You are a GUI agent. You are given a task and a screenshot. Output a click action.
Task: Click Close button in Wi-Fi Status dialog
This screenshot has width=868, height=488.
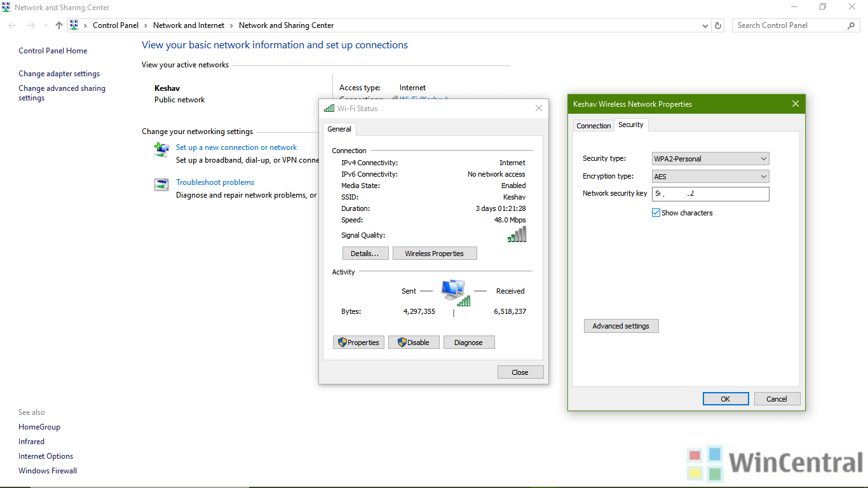[520, 372]
